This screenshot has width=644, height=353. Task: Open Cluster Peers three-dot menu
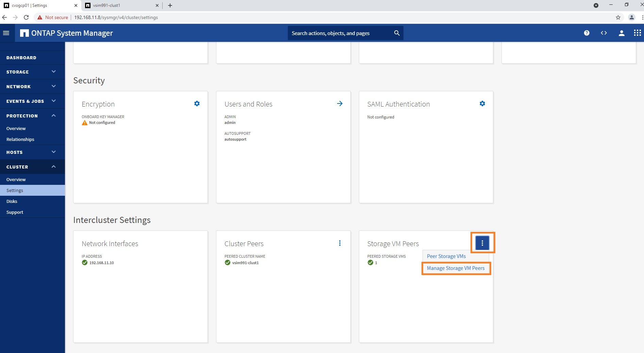[x=340, y=243]
